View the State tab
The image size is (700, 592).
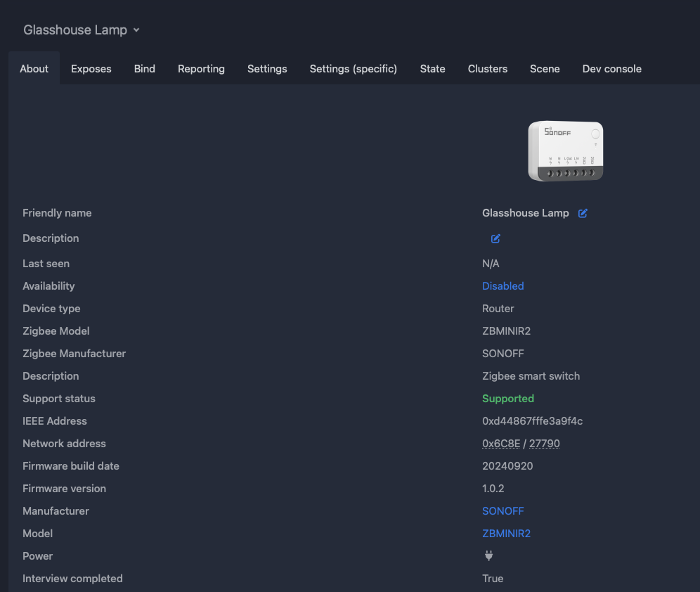(432, 69)
